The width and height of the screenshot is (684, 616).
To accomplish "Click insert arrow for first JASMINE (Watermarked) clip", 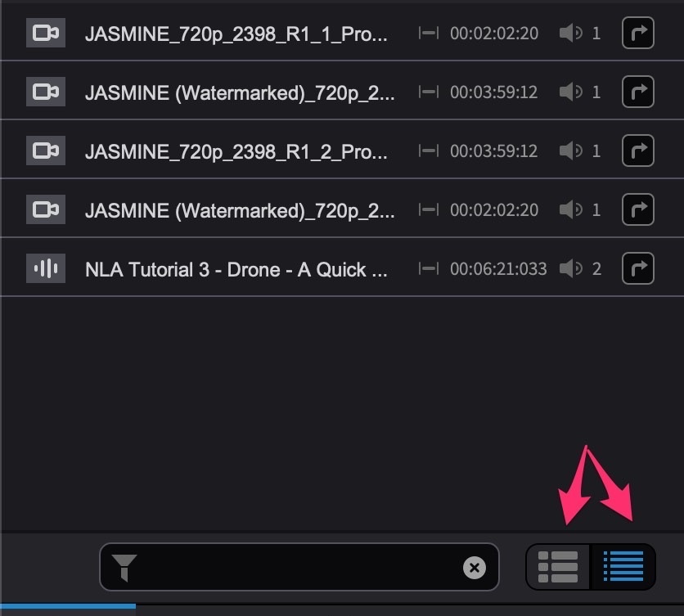I will pyautogui.click(x=637, y=92).
